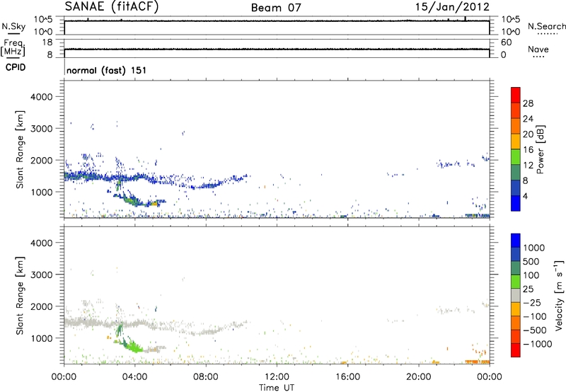Click the 1000 tick on Velocity colorbar

534,248
